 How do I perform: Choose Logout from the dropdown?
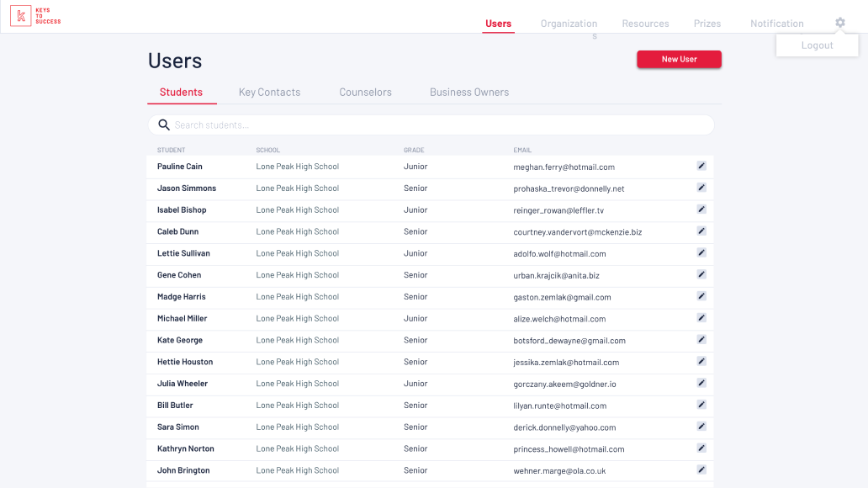[817, 45]
